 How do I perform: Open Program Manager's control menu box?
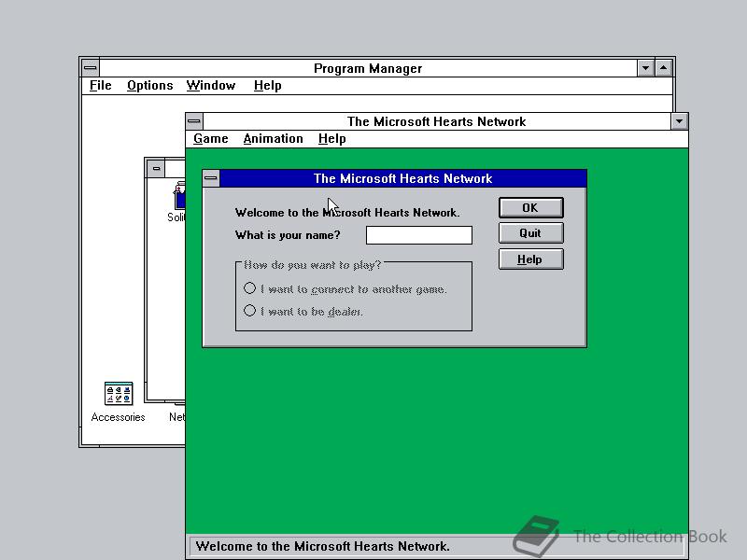pyautogui.click(x=90, y=68)
